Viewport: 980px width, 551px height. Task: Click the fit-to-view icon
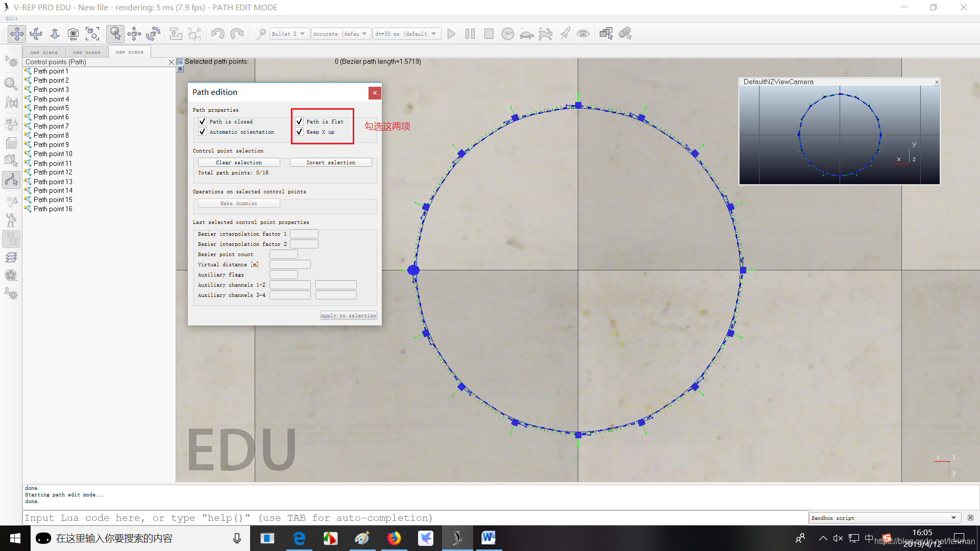pyautogui.click(x=92, y=34)
